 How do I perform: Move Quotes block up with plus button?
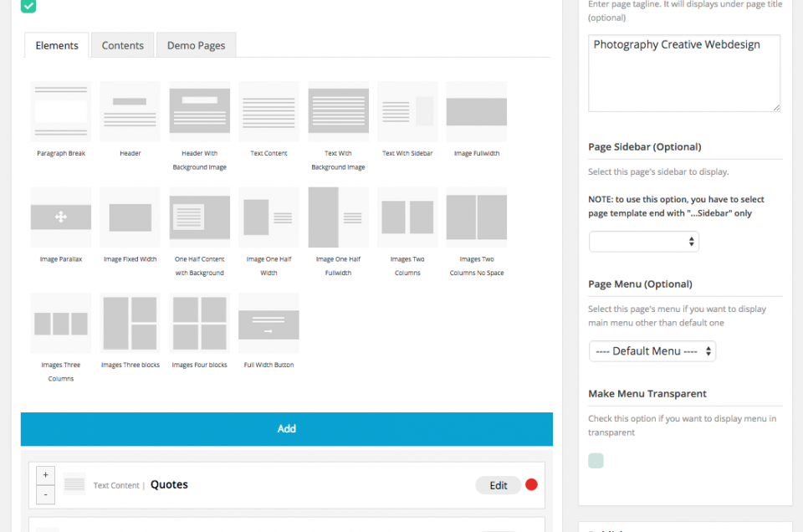[x=45, y=475]
